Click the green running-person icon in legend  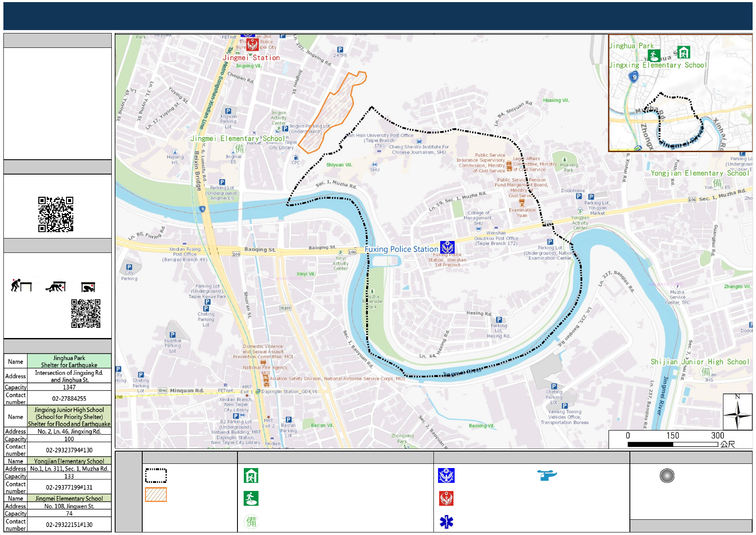point(251,499)
